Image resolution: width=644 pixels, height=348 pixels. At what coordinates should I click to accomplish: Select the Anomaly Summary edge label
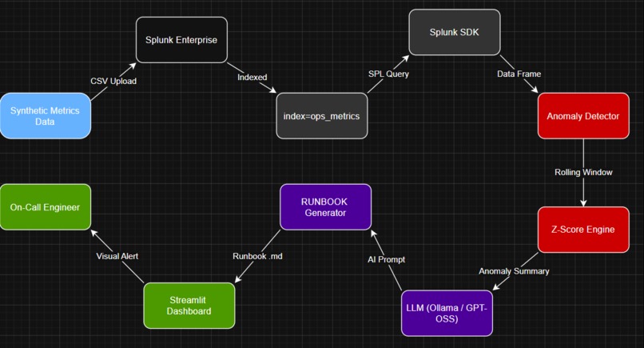click(514, 271)
